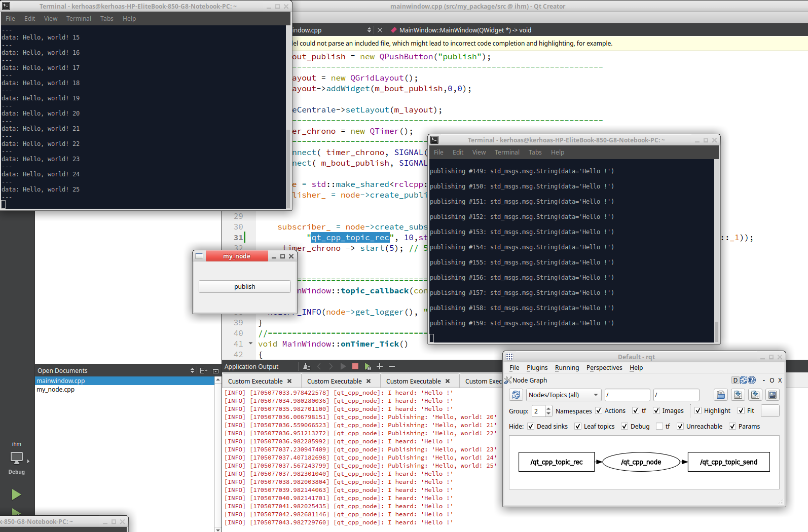This screenshot has width=808, height=532.
Task: Click the second topic filter input field
Action: (x=677, y=395)
